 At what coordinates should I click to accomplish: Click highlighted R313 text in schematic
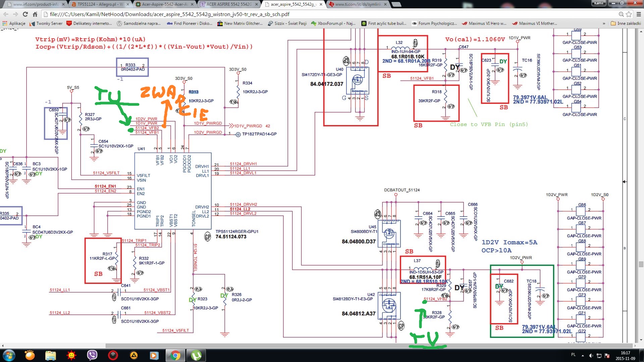pyautogui.click(x=194, y=92)
